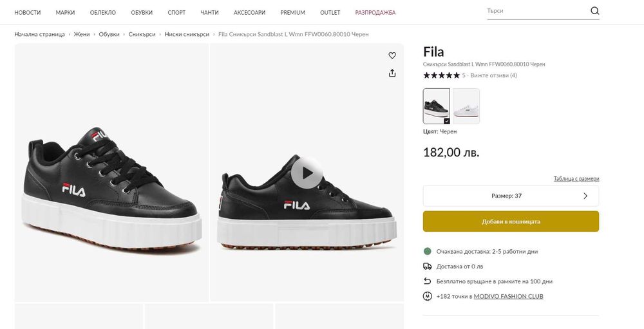This screenshot has height=329, width=644.
Task: Click Добави в кошницата button
Action: 511,221
